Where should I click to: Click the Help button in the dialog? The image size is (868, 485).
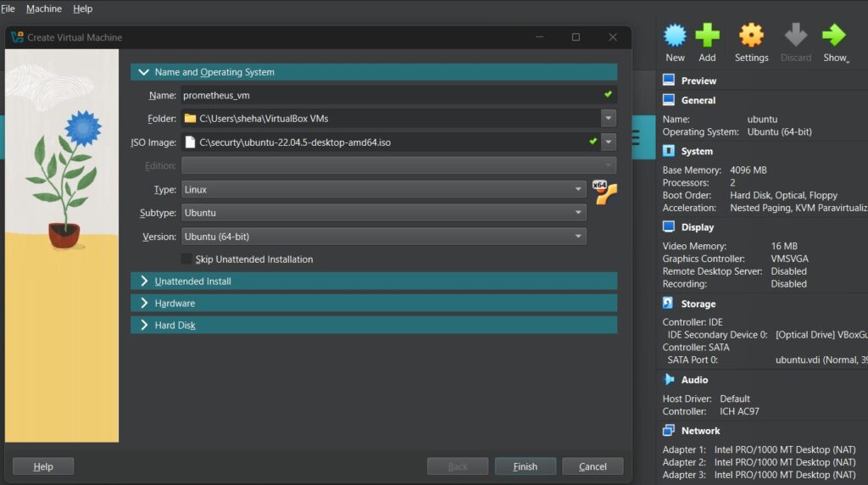pyautogui.click(x=43, y=466)
